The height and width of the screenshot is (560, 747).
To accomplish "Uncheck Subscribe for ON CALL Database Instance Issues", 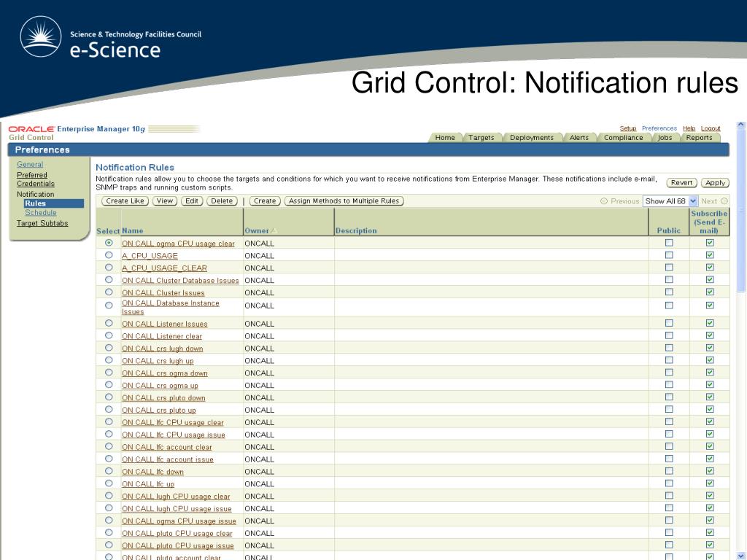I will [710, 306].
